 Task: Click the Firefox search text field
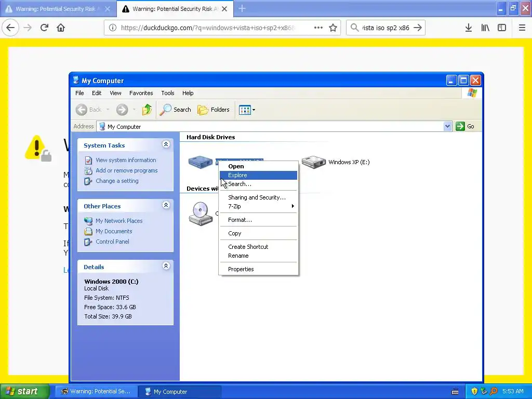point(385,28)
